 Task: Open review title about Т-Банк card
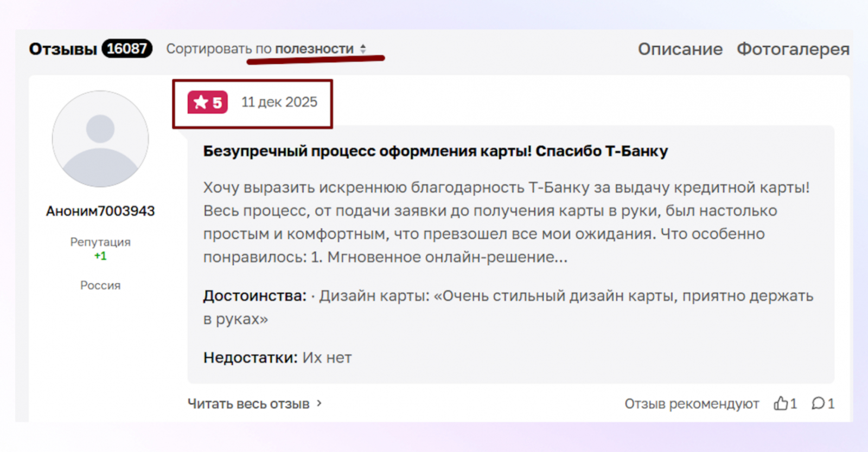(x=436, y=151)
